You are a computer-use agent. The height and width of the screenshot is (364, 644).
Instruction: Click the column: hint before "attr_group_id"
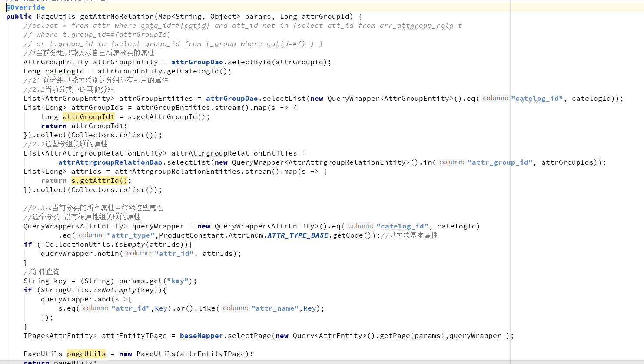click(451, 162)
